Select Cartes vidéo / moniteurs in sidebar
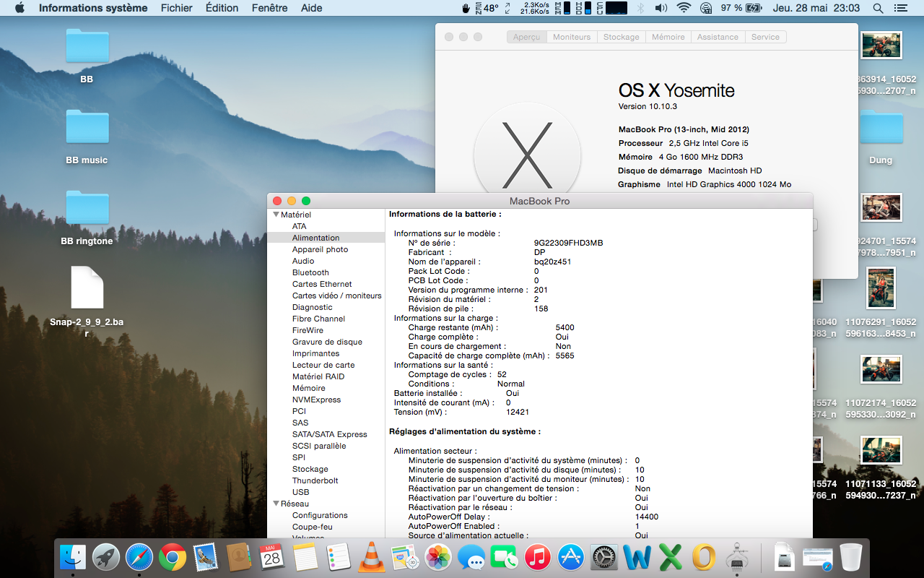 pyautogui.click(x=336, y=296)
